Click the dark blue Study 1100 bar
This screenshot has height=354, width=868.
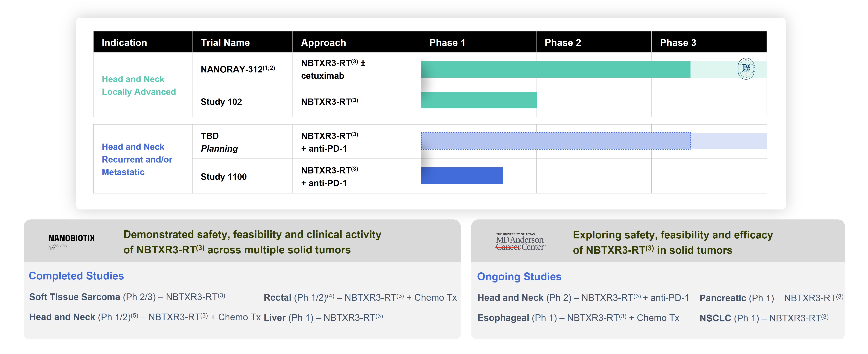[462, 176]
